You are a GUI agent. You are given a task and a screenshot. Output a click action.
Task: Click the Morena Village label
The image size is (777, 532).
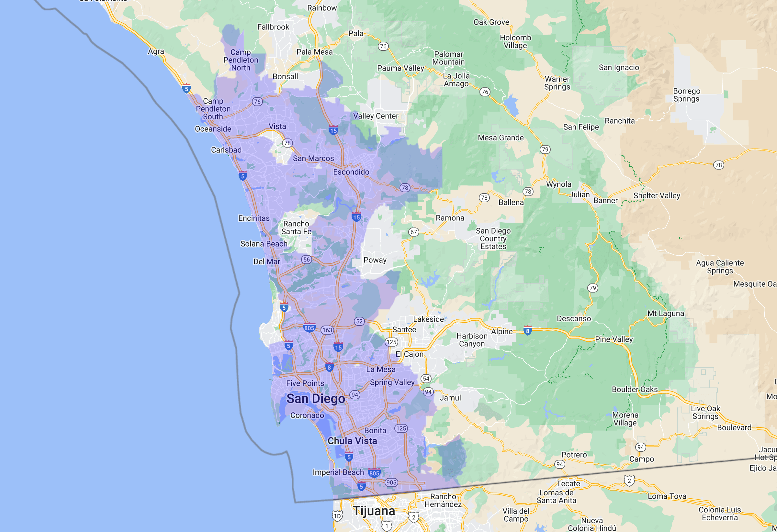(625, 419)
